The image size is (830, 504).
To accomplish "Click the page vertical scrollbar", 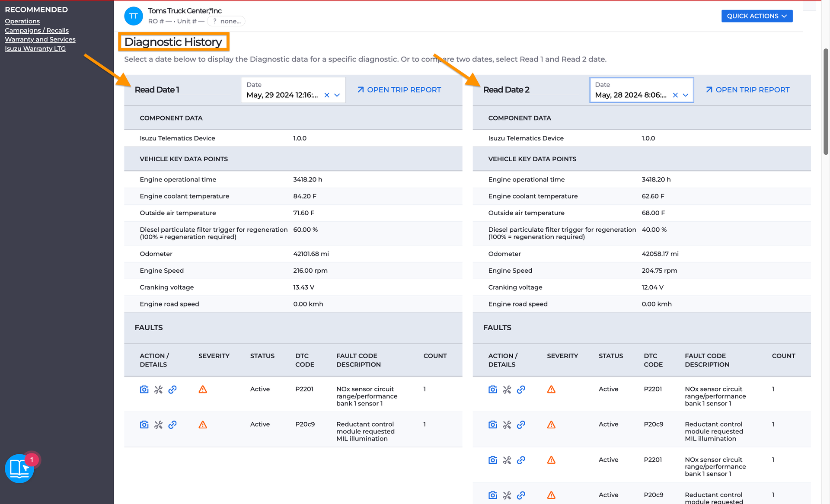I will pos(826,102).
